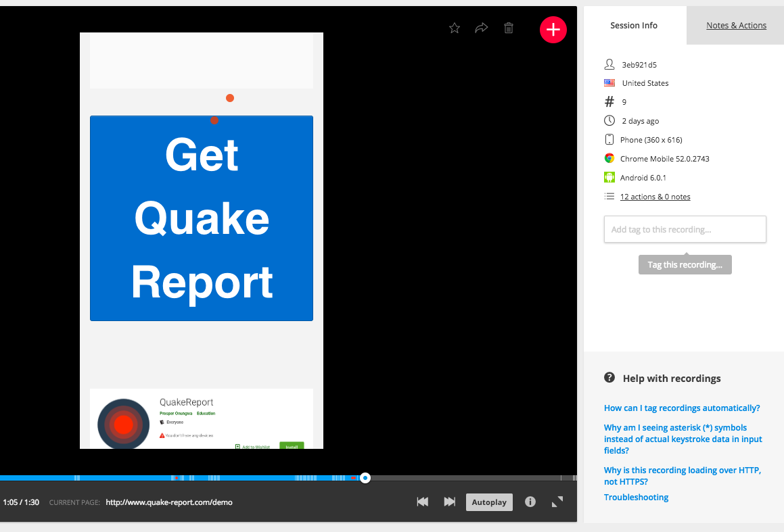Click clock icon beside 2 days ago

(x=609, y=120)
